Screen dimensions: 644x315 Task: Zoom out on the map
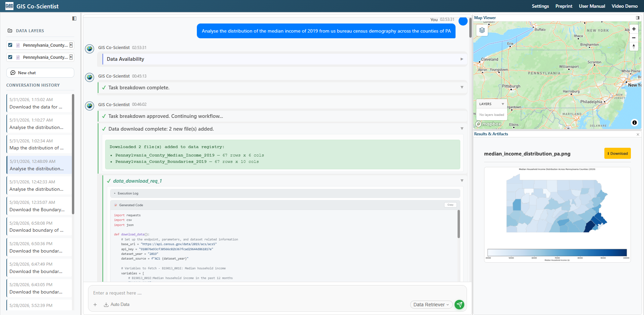coord(634,38)
